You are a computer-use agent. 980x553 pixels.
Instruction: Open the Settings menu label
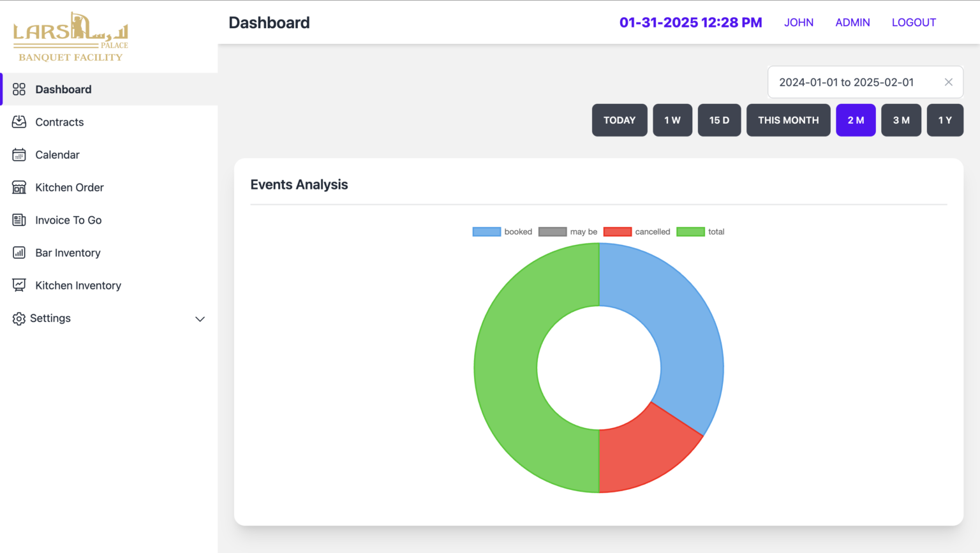pos(50,318)
